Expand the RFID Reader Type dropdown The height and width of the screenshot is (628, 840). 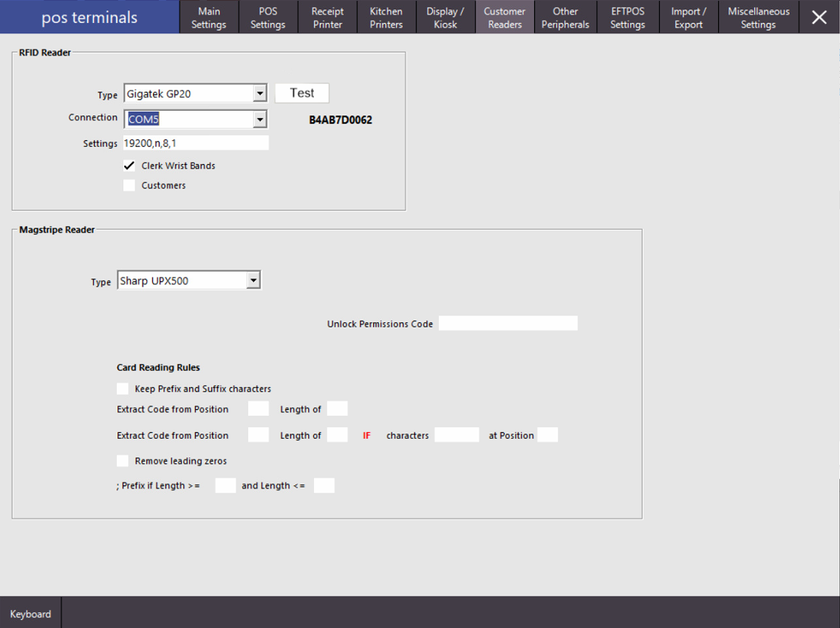(x=259, y=94)
